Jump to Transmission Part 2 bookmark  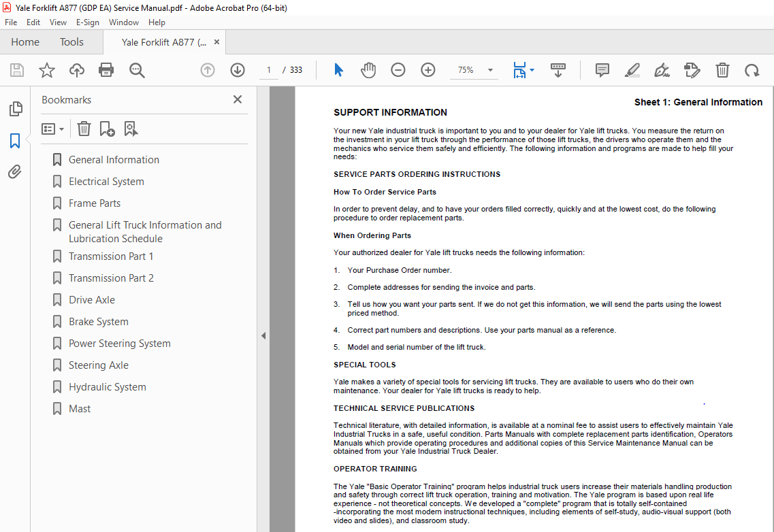point(111,278)
